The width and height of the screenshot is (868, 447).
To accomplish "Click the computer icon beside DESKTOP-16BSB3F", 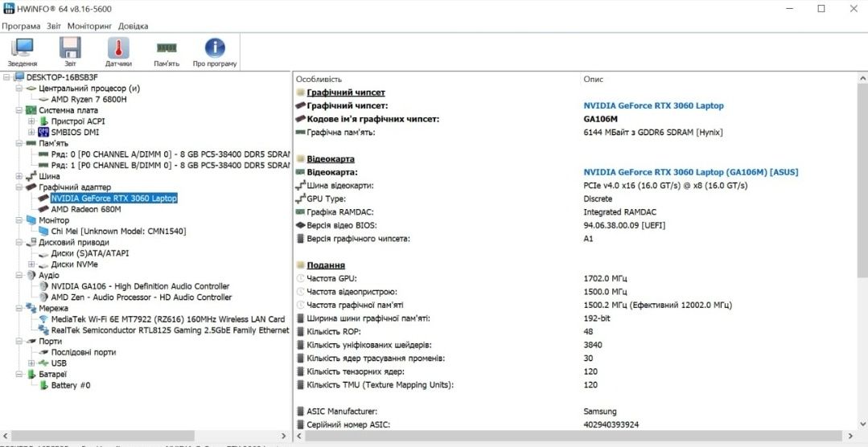I will tap(19, 77).
